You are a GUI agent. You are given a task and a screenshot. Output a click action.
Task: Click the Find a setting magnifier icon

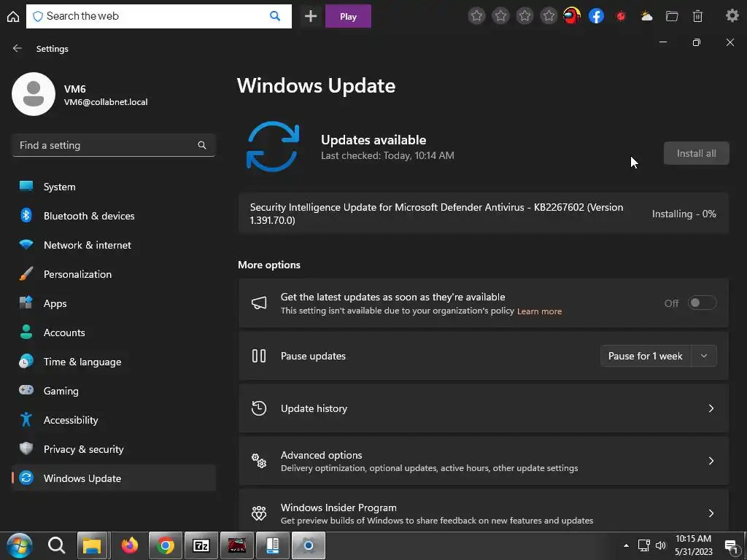pyautogui.click(x=202, y=145)
